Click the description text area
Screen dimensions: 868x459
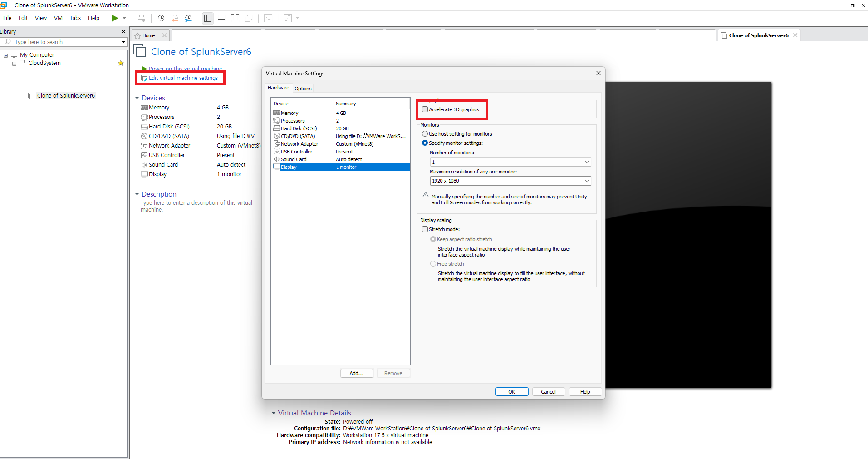click(x=196, y=206)
